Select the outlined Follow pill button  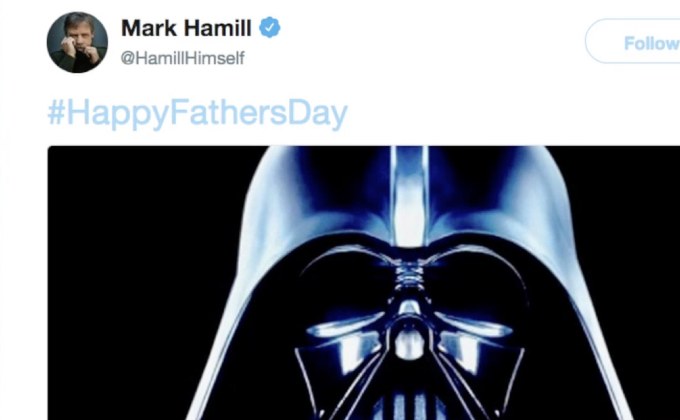633,41
